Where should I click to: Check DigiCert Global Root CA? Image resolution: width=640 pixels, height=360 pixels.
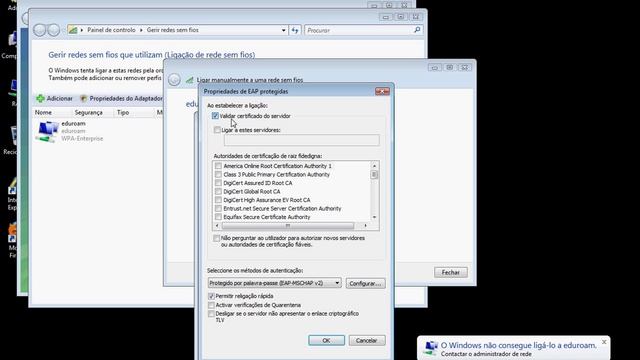tap(218, 191)
